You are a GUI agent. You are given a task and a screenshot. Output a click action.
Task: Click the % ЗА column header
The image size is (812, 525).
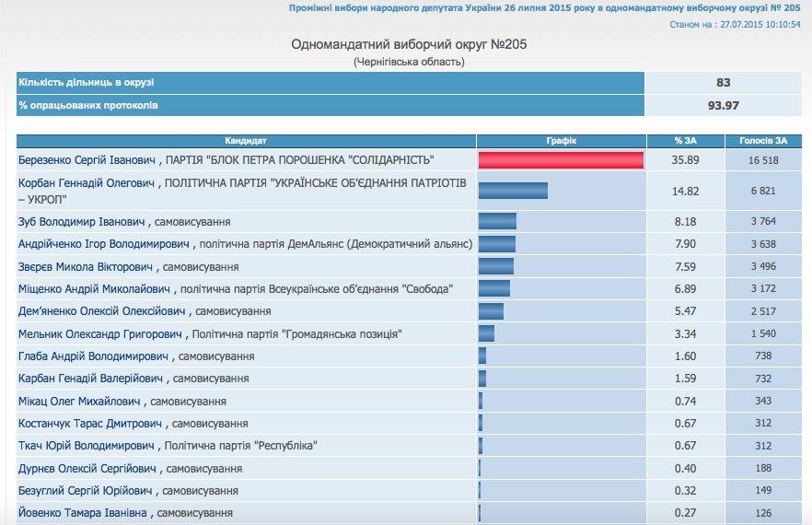[x=685, y=141]
